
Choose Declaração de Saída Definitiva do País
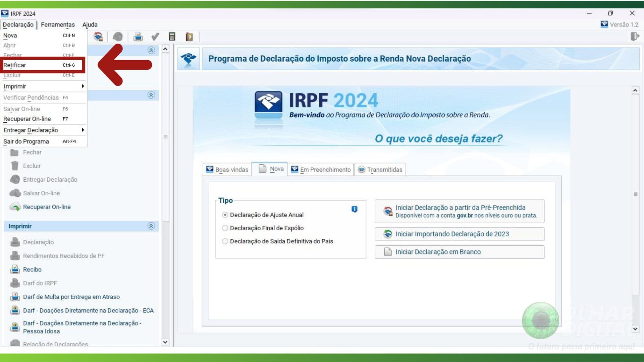pos(225,241)
